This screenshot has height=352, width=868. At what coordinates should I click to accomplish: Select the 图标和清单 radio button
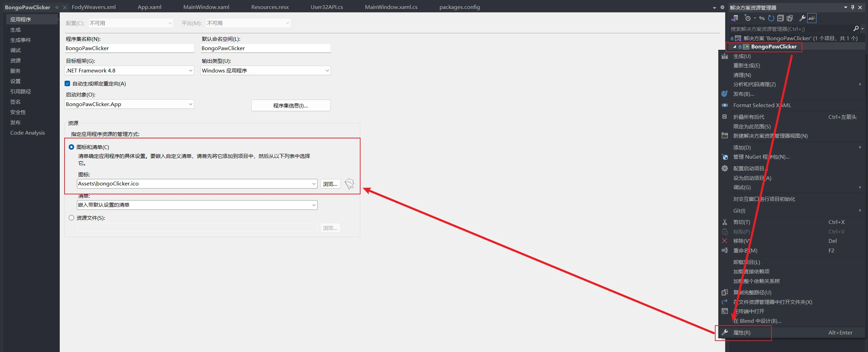click(71, 147)
